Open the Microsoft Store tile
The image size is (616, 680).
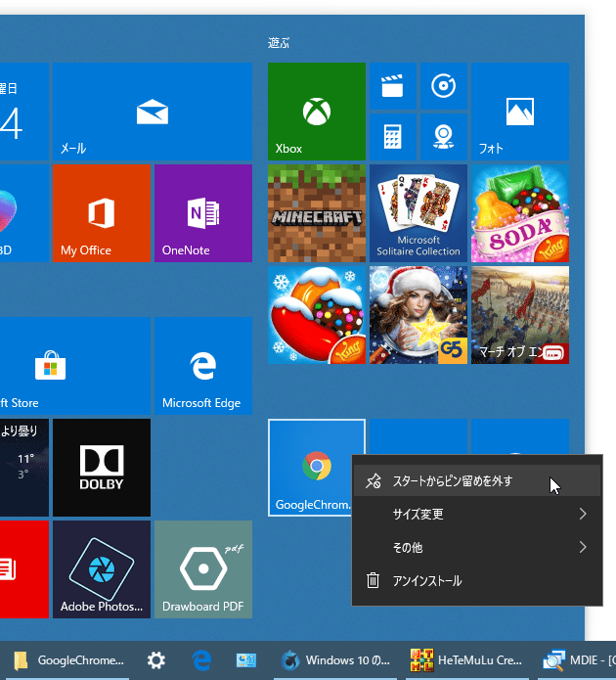point(75,366)
